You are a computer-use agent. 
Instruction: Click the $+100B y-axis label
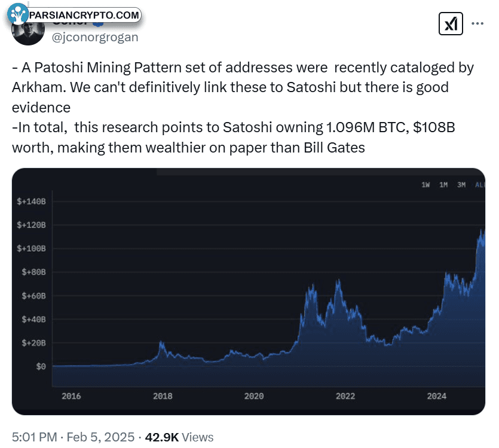(x=31, y=248)
